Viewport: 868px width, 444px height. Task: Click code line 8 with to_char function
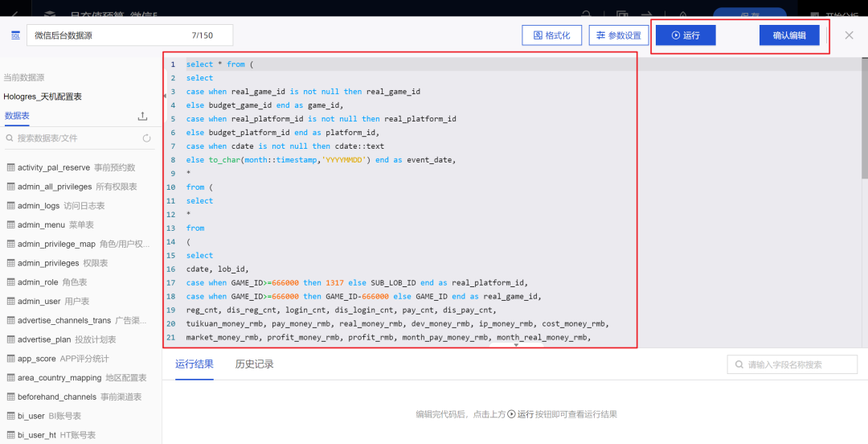(x=321, y=159)
